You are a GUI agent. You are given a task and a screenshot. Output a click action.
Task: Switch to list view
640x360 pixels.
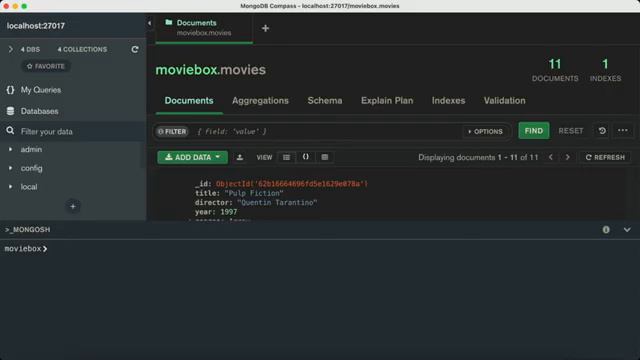pyautogui.click(x=287, y=157)
